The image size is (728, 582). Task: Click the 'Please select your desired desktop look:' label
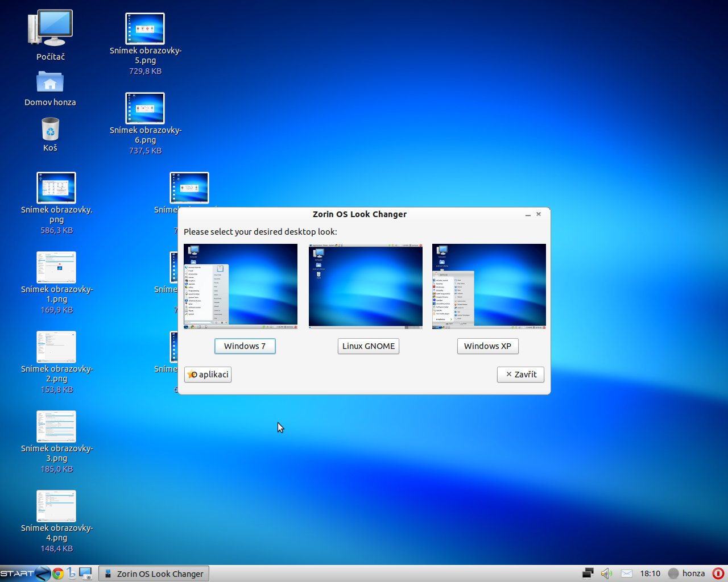tap(260, 232)
